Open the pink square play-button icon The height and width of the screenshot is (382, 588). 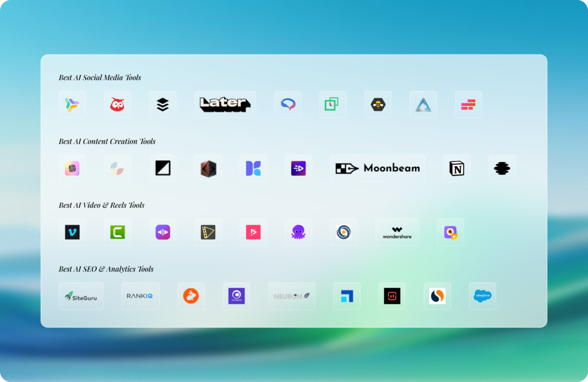point(253,232)
